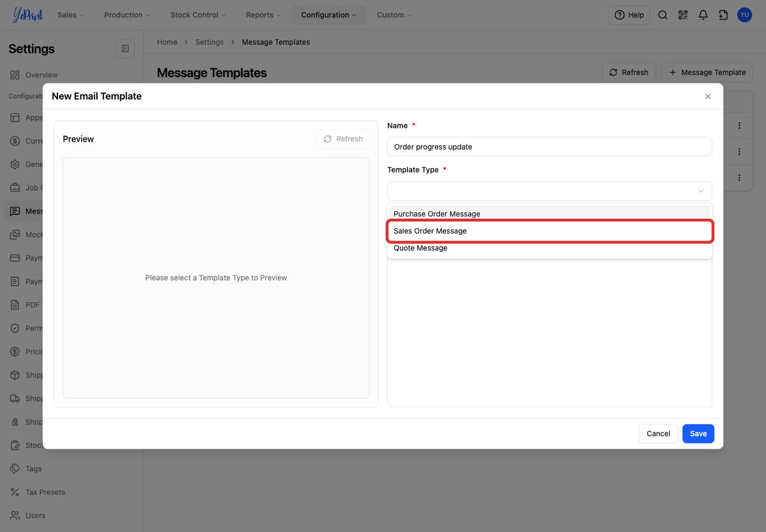Click the Permissions shield icon
This screenshot has width=766, height=532.
coord(15,328)
